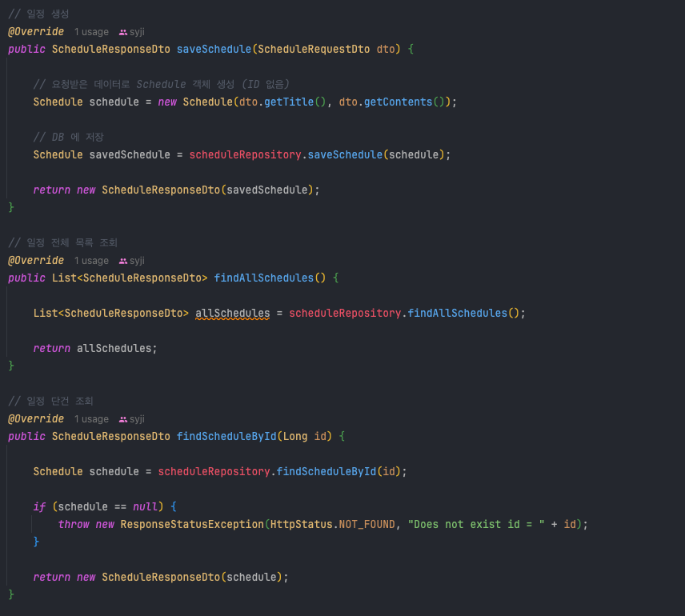Click 'return new ScheduleResponseDto(schedule)' line
This screenshot has height=616, width=685.
point(161,577)
